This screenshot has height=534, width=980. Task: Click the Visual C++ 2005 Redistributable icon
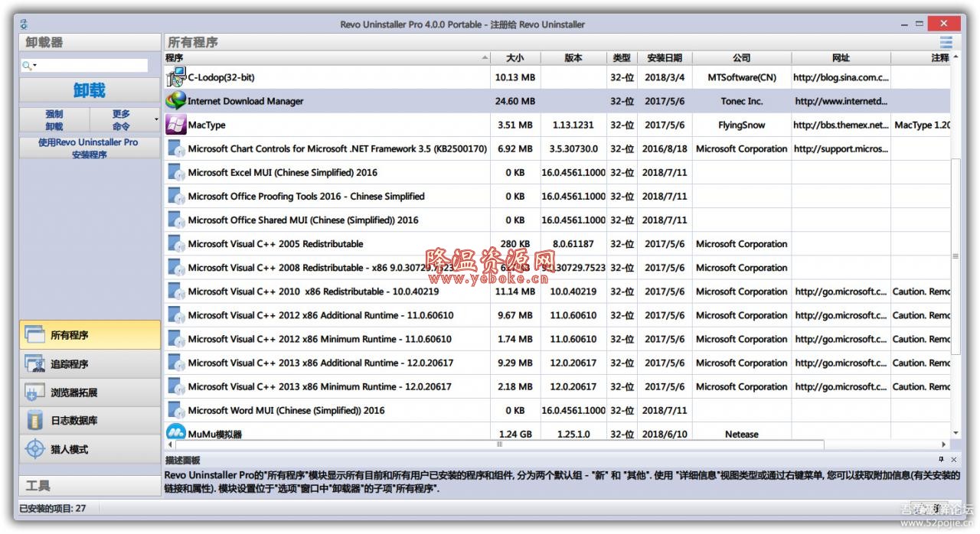click(176, 243)
